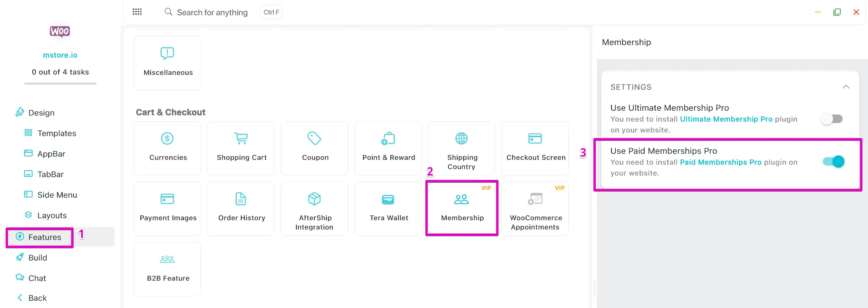
Task: Open the Design section in sidebar
Action: [x=41, y=113]
